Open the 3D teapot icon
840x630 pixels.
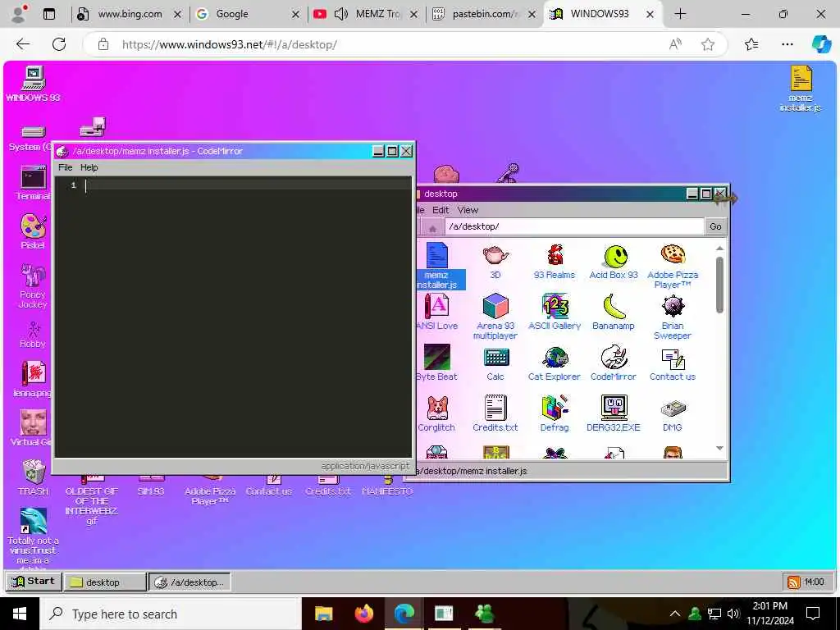point(495,262)
